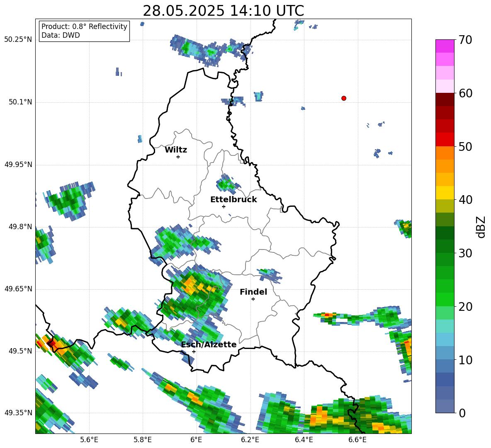
Task: Click the 50.25°N latitude label
Action: pos(18,40)
